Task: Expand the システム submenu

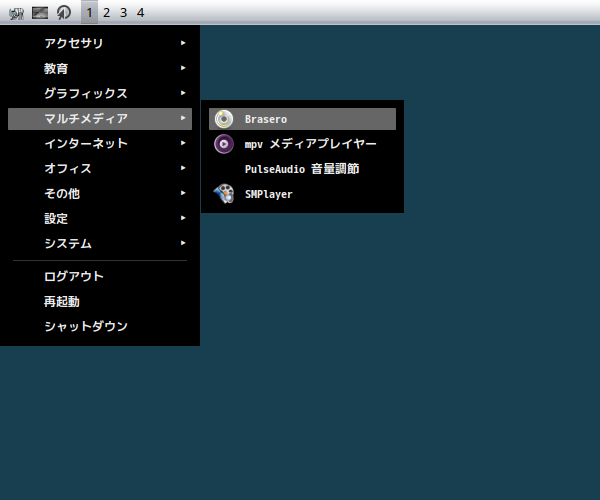Action: click(x=100, y=243)
